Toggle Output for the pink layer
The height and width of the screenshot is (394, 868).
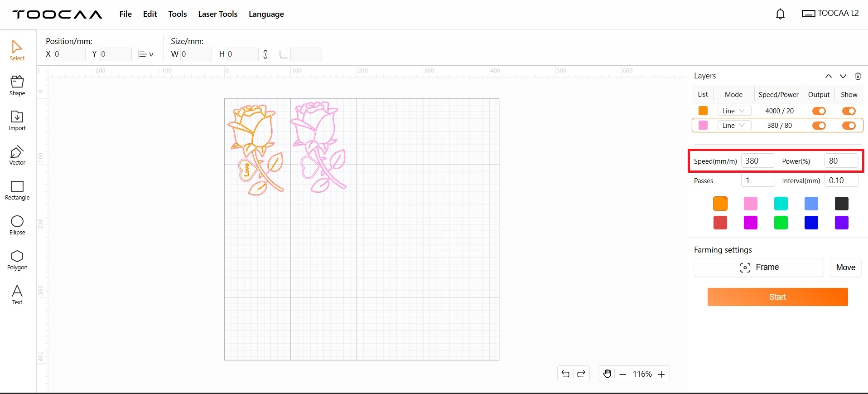[x=819, y=126]
